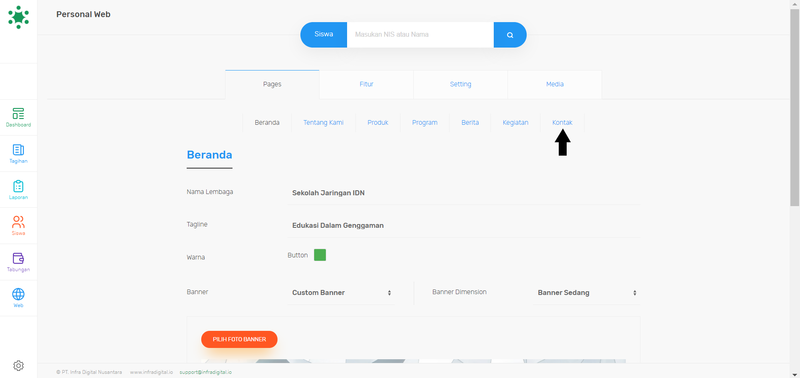
Task: Open the Tentang Kami page link
Action: tap(323, 122)
